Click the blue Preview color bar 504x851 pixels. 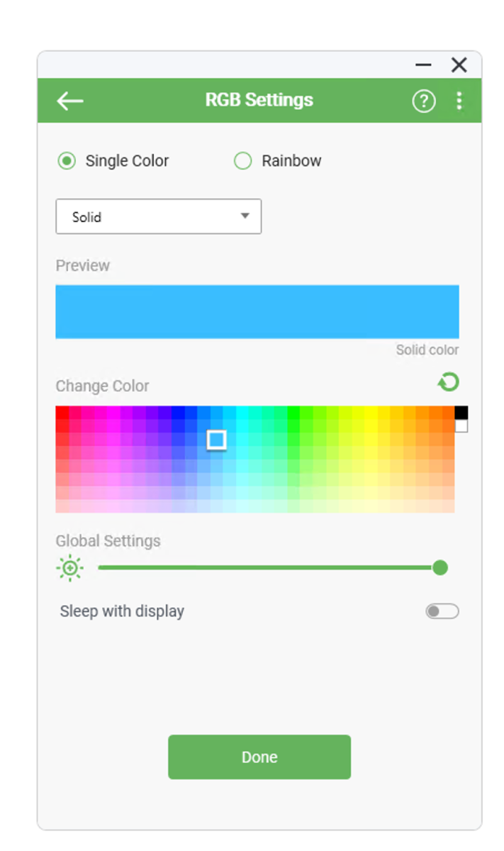coord(257,311)
